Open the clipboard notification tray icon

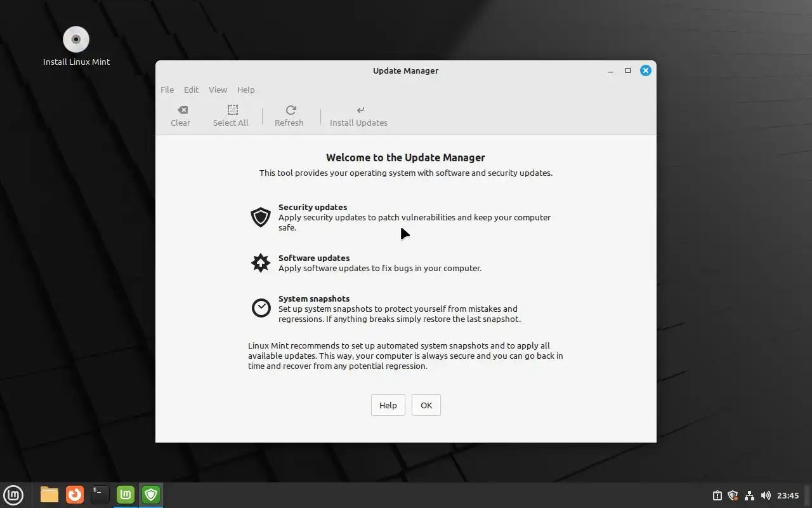[x=717, y=495]
